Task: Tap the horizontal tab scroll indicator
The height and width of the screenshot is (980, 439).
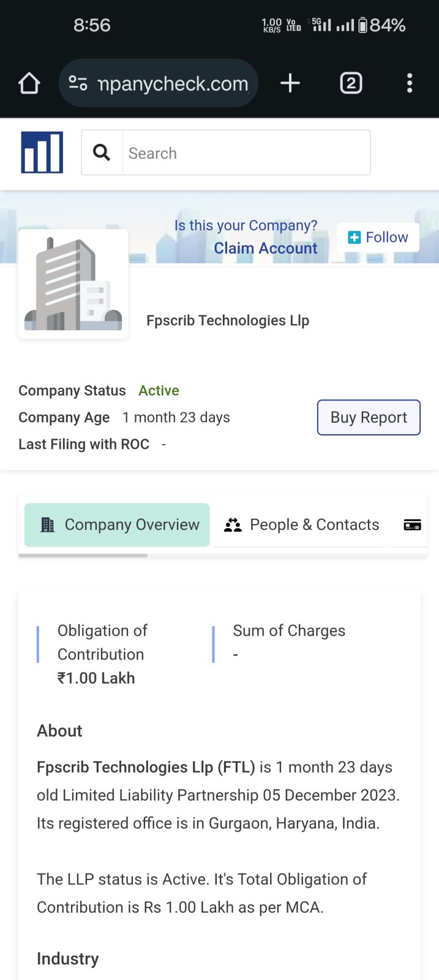Action: [x=83, y=556]
